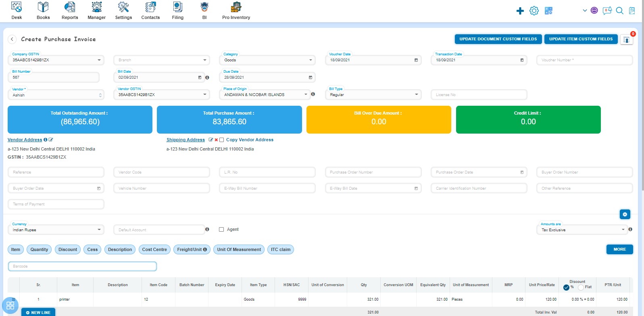The image size is (644, 316).
Task: Toggle the Cess column chip
Action: (92, 249)
